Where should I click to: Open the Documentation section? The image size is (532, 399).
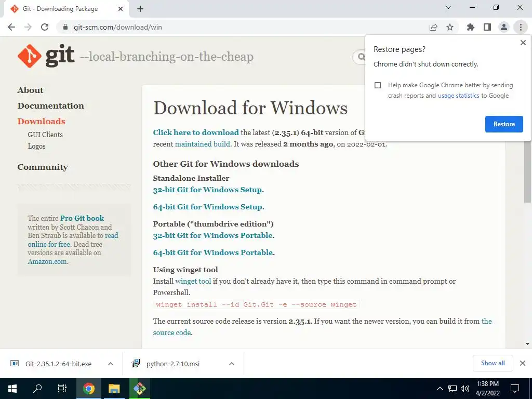tap(50, 106)
